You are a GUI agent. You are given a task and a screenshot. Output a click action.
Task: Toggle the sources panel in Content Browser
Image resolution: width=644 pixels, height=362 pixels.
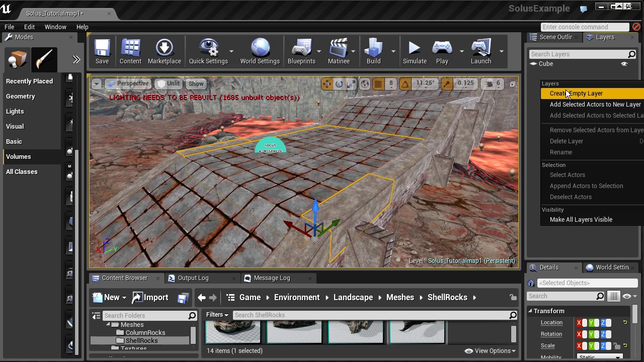96,316
